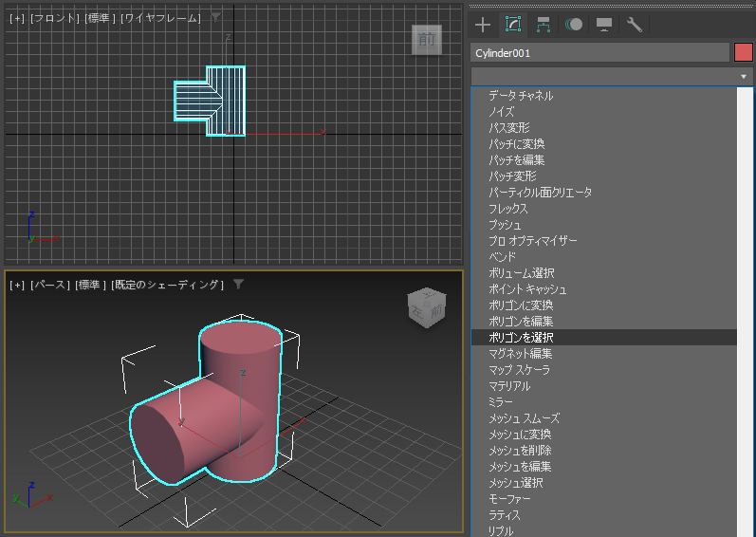Click the perspective viewport ViewCube
Screen dimensions: 756x537
pyautogui.click(x=427, y=308)
